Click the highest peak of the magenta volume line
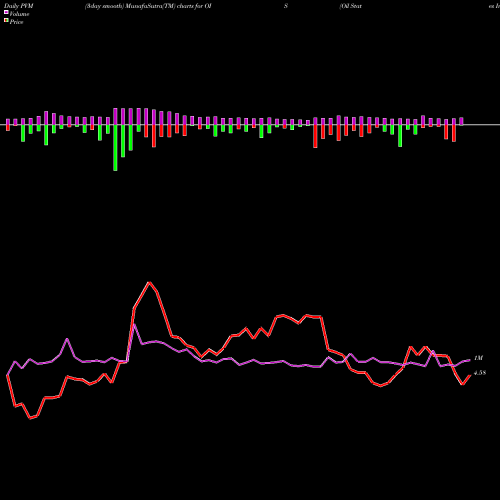Image resolution: width=500 pixels, height=500 pixels. (x=134, y=324)
